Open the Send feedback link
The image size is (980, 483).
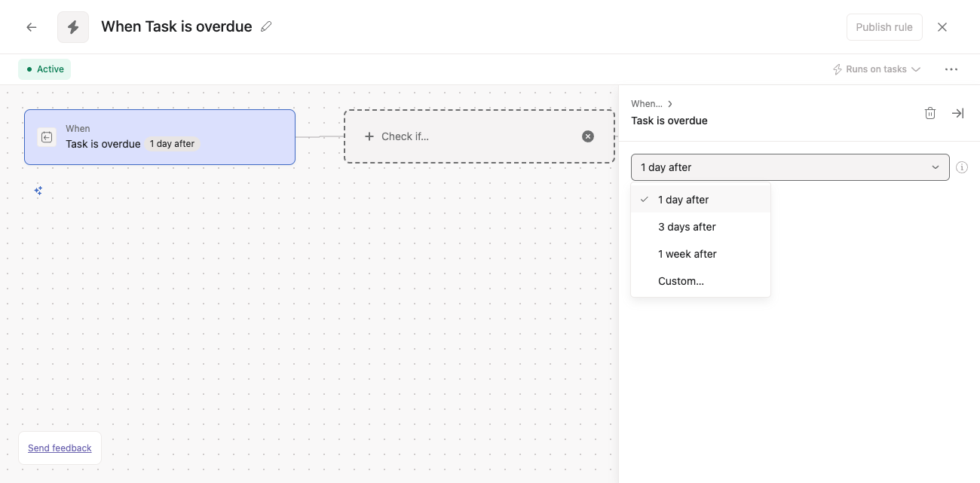coord(60,448)
